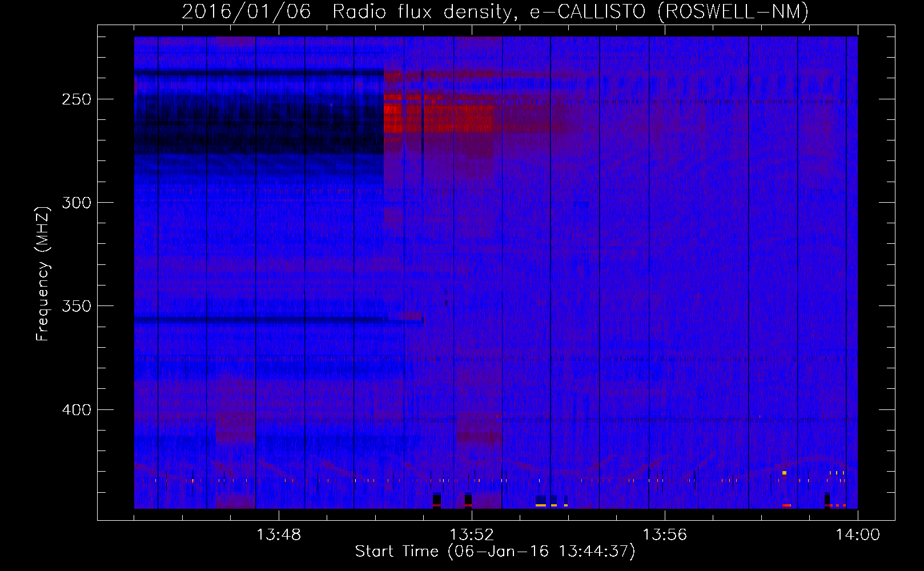Select the 300 frequency tick label
The height and width of the screenshot is (571, 924).
point(77,203)
